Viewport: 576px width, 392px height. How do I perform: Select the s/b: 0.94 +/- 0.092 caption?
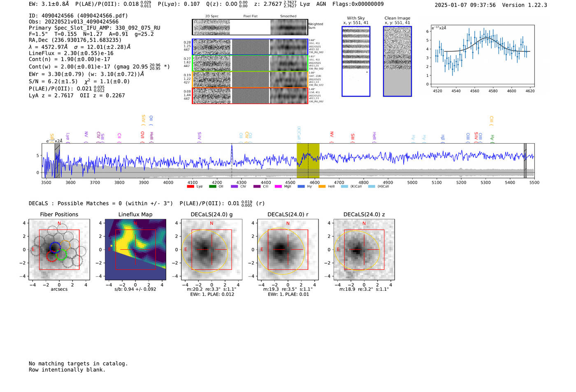point(135,289)
